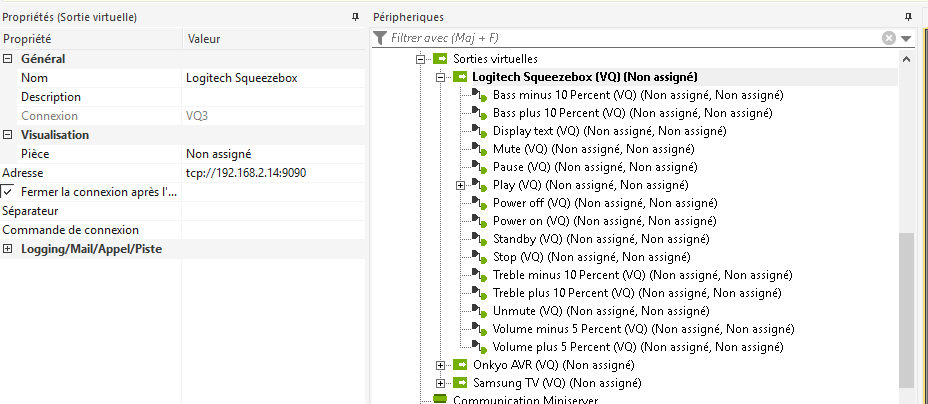This screenshot has height=404, width=928.
Task: Click the Treble minus 10 Percent command icon
Action: click(x=479, y=275)
